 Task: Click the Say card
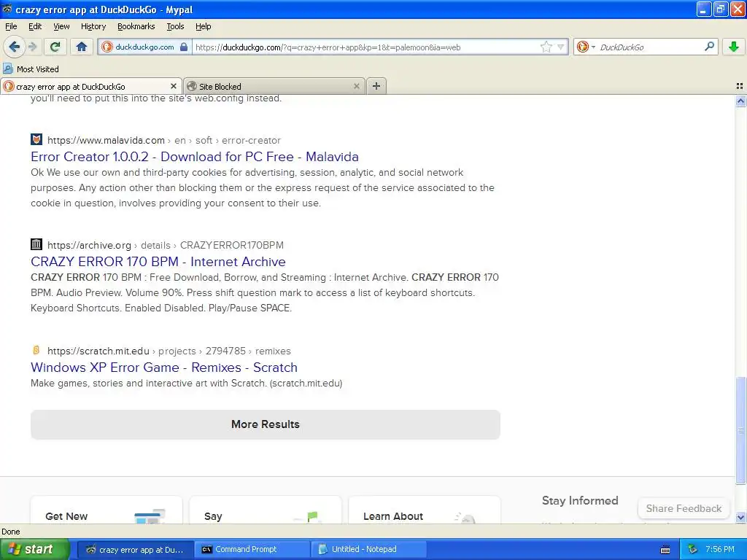[x=266, y=510]
